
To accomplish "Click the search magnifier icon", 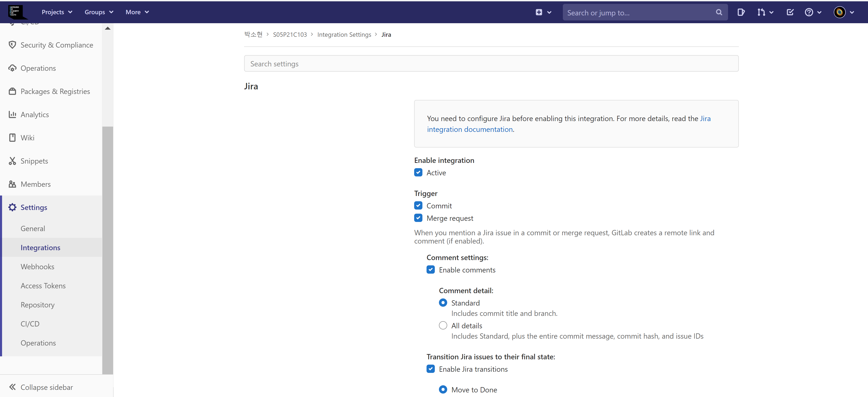I will 719,12.
